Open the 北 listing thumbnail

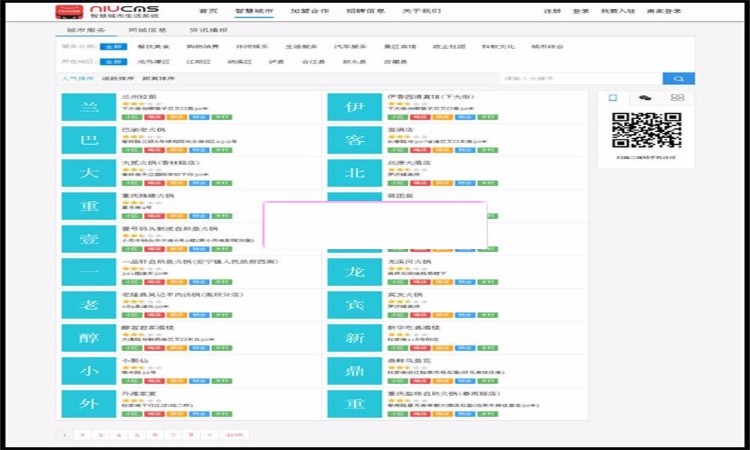[x=354, y=173]
